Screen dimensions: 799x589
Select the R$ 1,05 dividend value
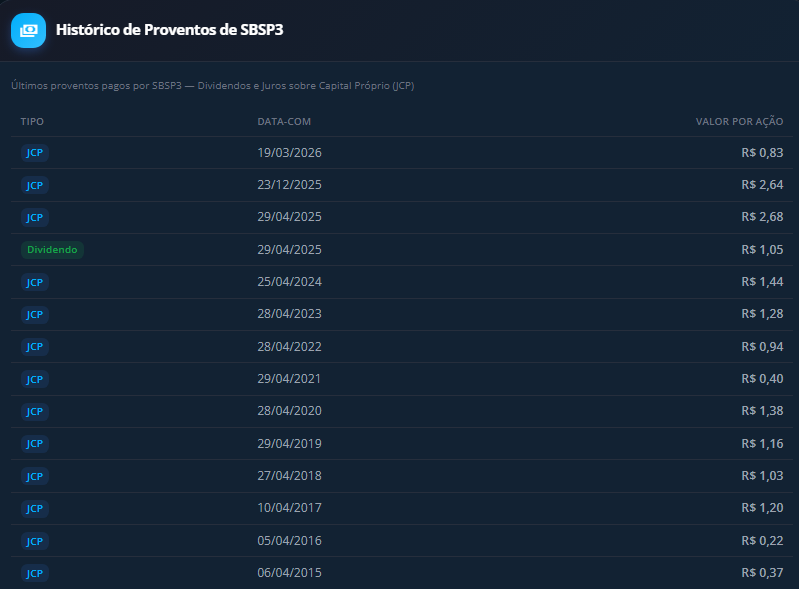pos(762,250)
